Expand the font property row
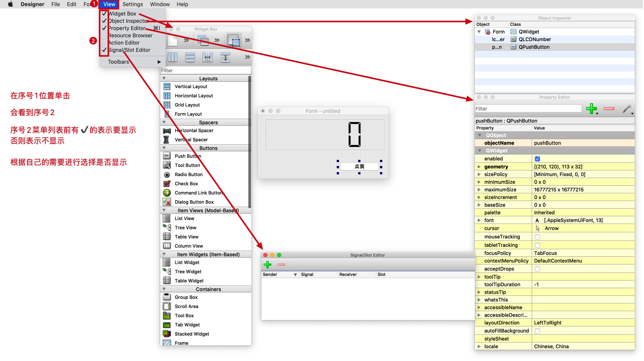This screenshot has height=361, width=644. (x=479, y=220)
